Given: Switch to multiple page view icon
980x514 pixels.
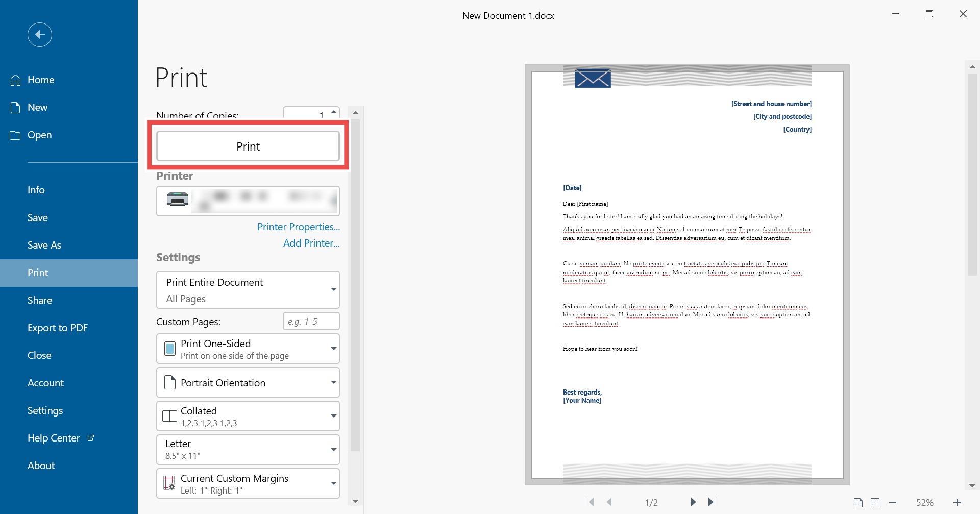Looking at the screenshot, I should pyautogui.click(x=875, y=503).
